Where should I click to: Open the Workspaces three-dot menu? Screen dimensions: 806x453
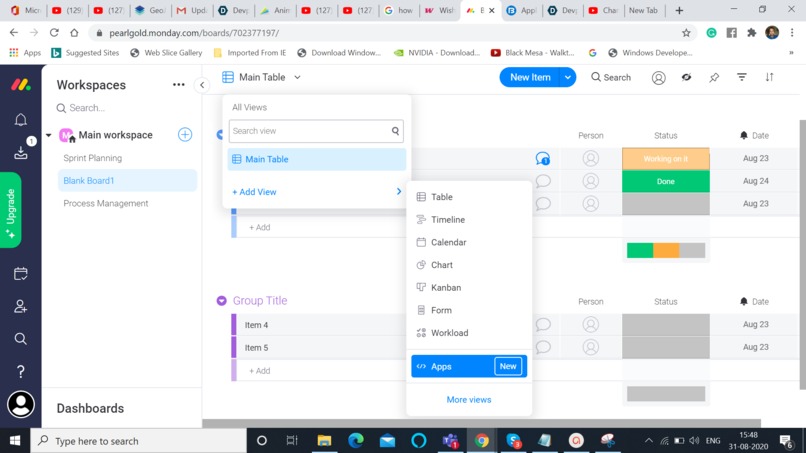[178, 85]
